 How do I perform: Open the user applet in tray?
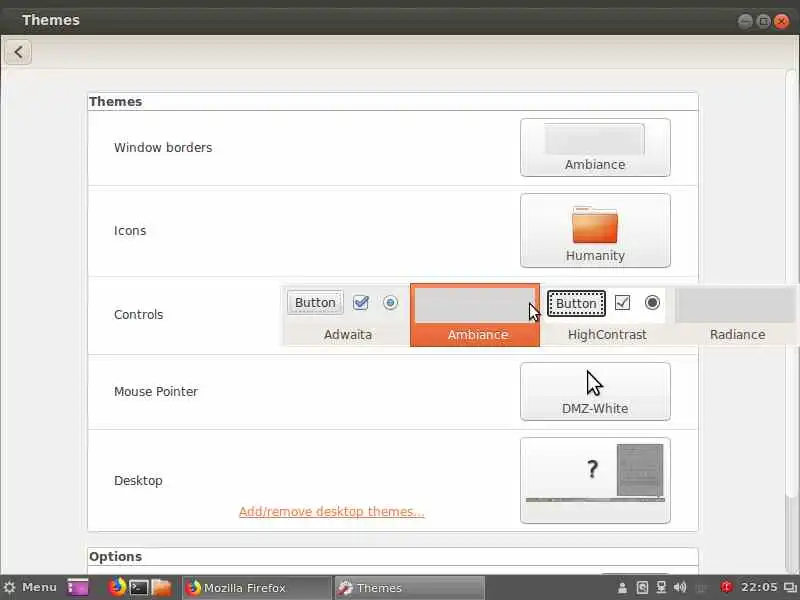click(x=622, y=588)
